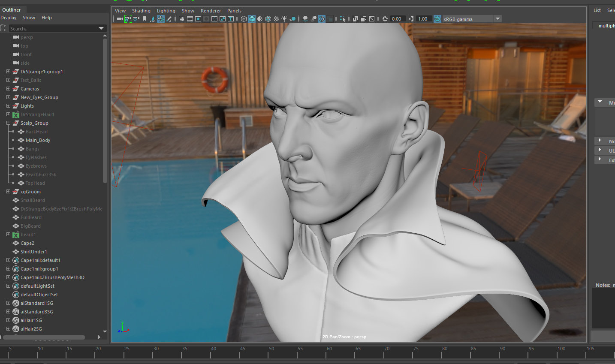This screenshot has width=615, height=364.
Task: Click the Grease Pencil icon
Action: pos(169,19)
